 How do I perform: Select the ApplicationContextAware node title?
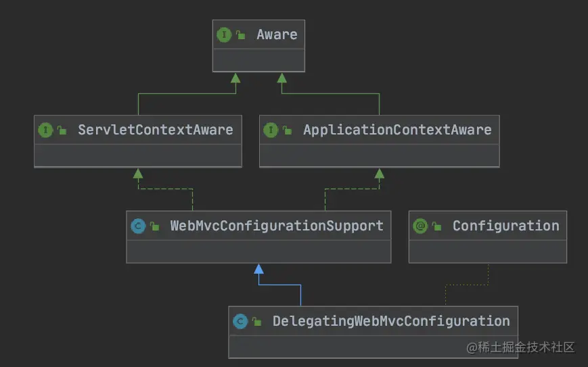397,130
